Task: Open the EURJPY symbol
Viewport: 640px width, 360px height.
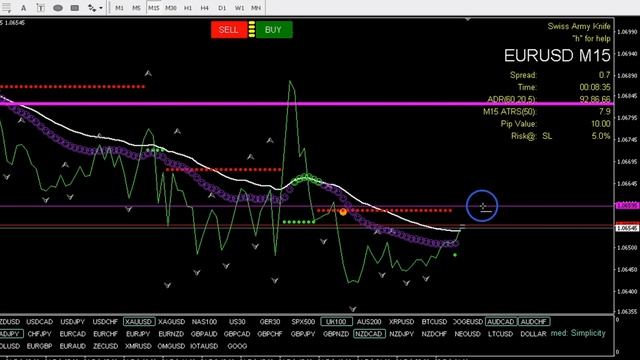Action: click(x=138, y=334)
